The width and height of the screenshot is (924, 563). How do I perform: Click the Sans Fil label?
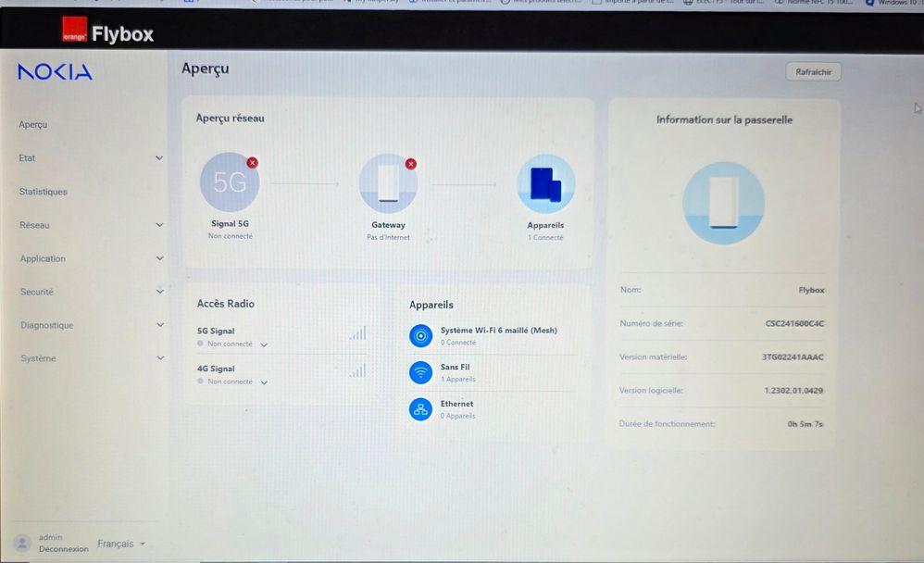pyautogui.click(x=455, y=367)
